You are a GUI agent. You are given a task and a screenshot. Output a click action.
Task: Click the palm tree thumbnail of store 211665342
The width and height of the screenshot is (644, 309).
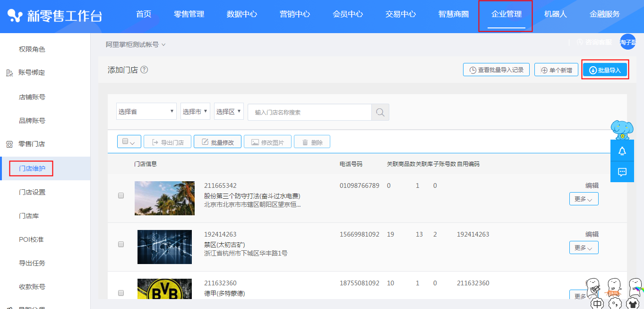[164, 198]
